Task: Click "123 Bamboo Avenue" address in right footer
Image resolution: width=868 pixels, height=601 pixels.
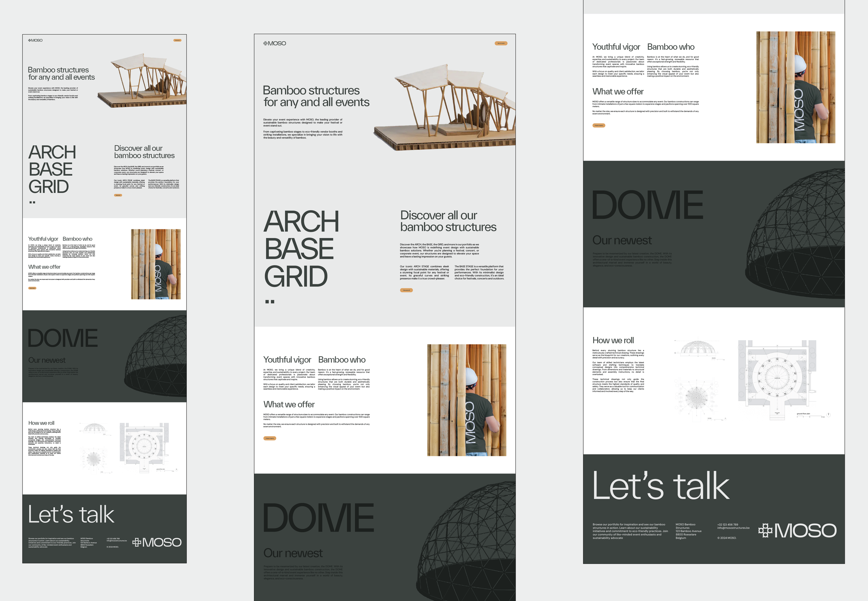Action: 689,531
